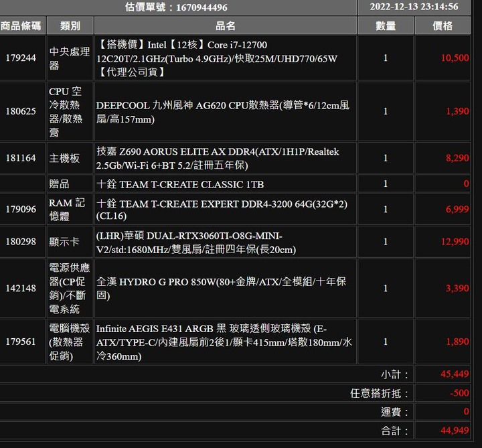
Task: Click Infinite AEGIS E431 ARGB case product name
Action: pyautogui.click(x=224, y=342)
